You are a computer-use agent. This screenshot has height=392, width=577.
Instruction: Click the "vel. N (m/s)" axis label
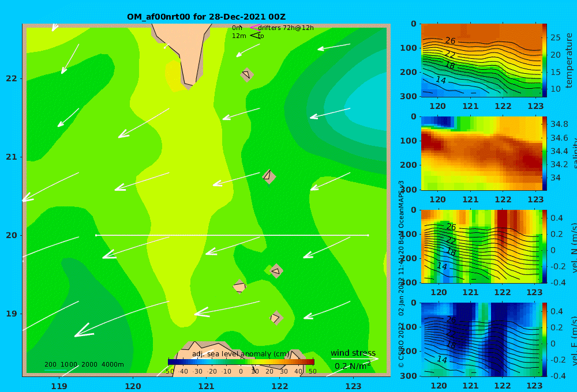click(x=575, y=247)
